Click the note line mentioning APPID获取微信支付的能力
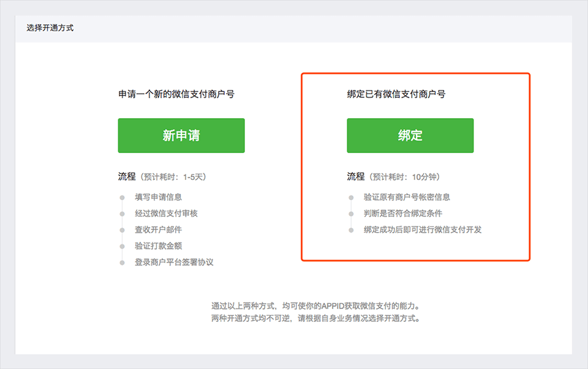The width and height of the screenshot is (588, 369). (x=316, y=306)
